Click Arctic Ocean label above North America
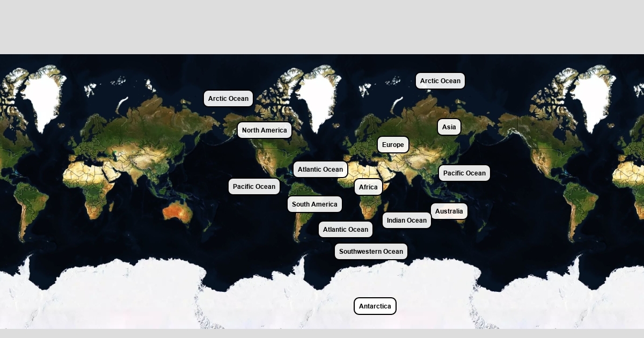The height and width of the screenshot is (338, 644). point(228,99)
